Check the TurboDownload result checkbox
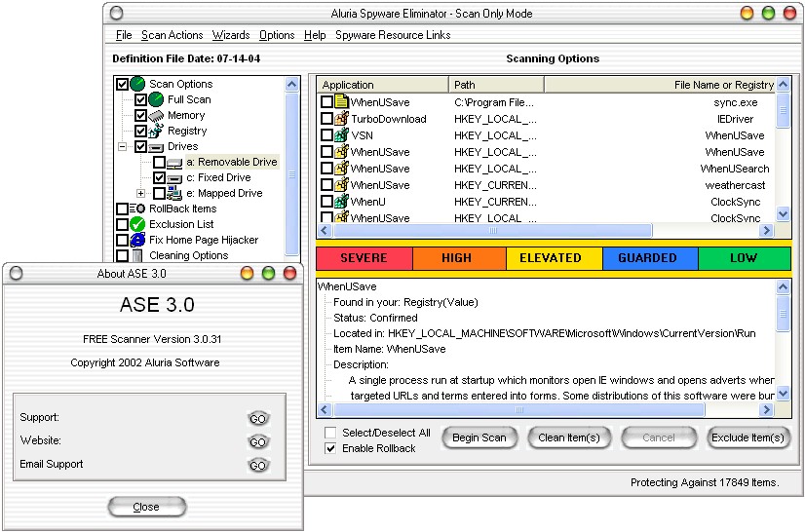805x532 pixels. [326, 119]
